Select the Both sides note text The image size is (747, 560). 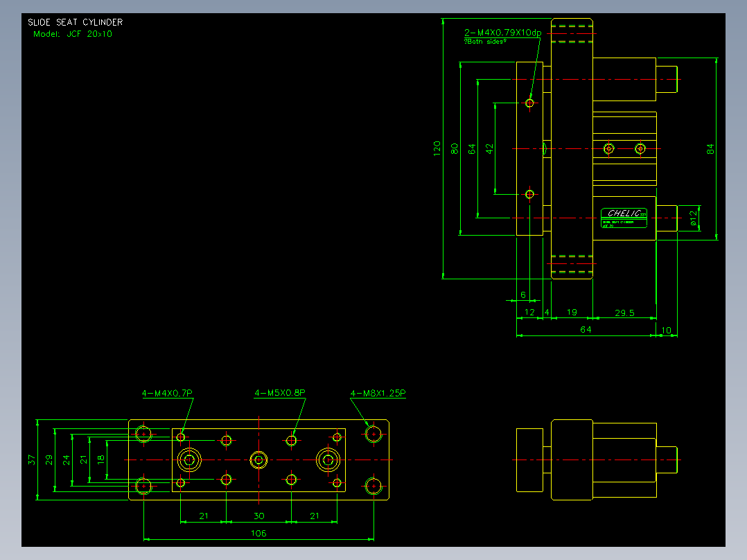pyautogui.click(x=485, y=42)
